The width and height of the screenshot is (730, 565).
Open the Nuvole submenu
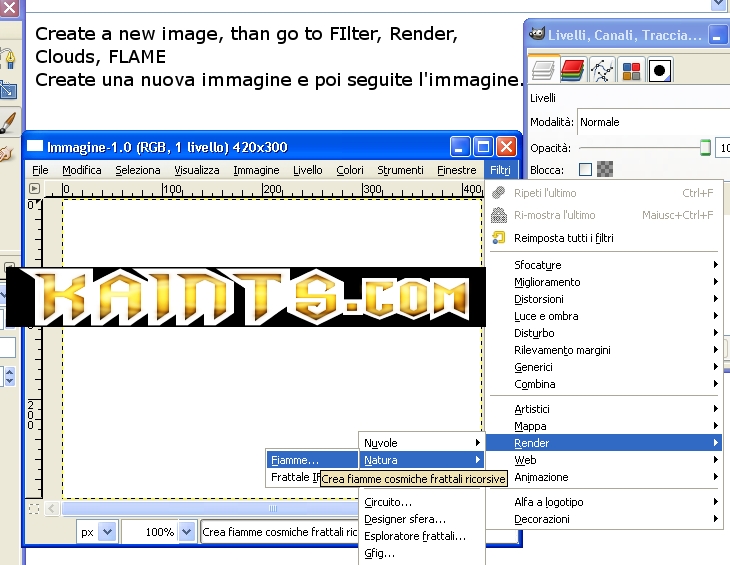[422, 443]
